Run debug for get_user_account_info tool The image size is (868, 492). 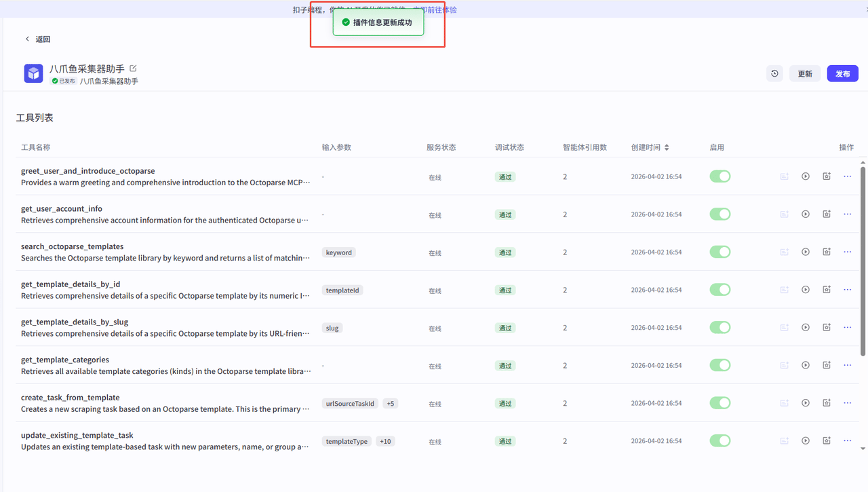click(x=806, y=214)
